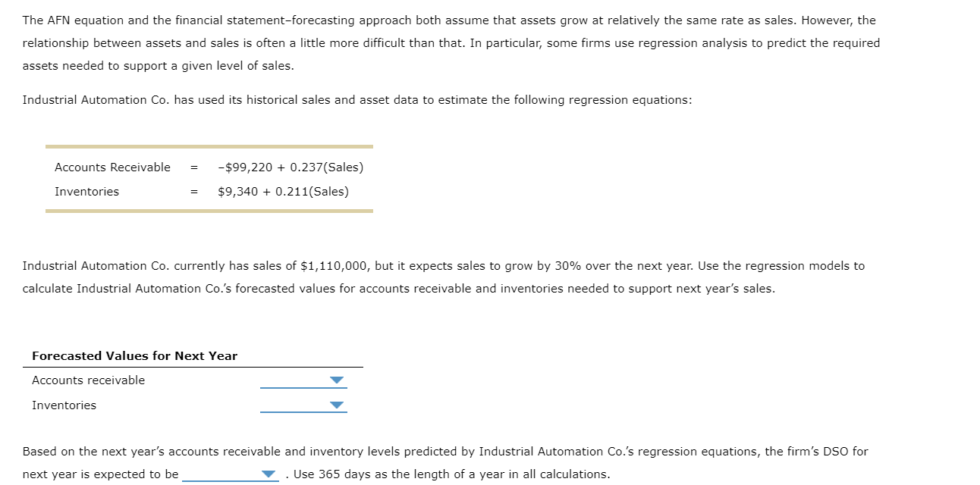Click the blank DSO answer field
This screenshot has height=485, width=980.
tap(231, 474)
